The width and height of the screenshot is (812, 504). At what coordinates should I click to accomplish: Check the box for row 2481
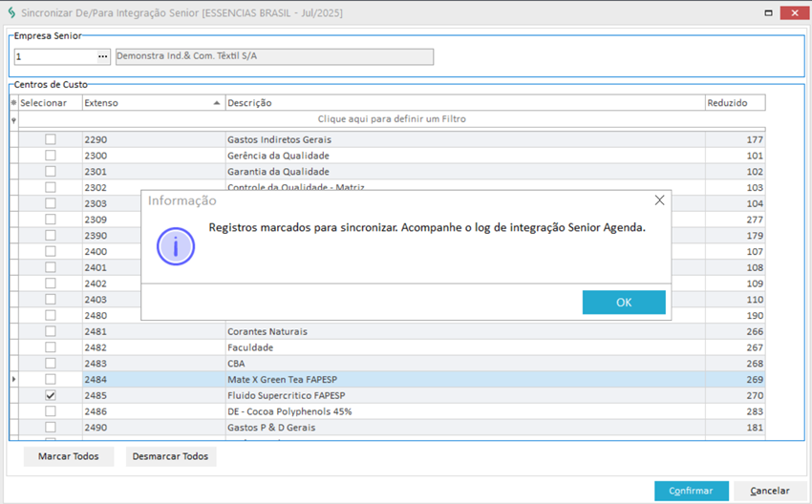coord(51,331)
